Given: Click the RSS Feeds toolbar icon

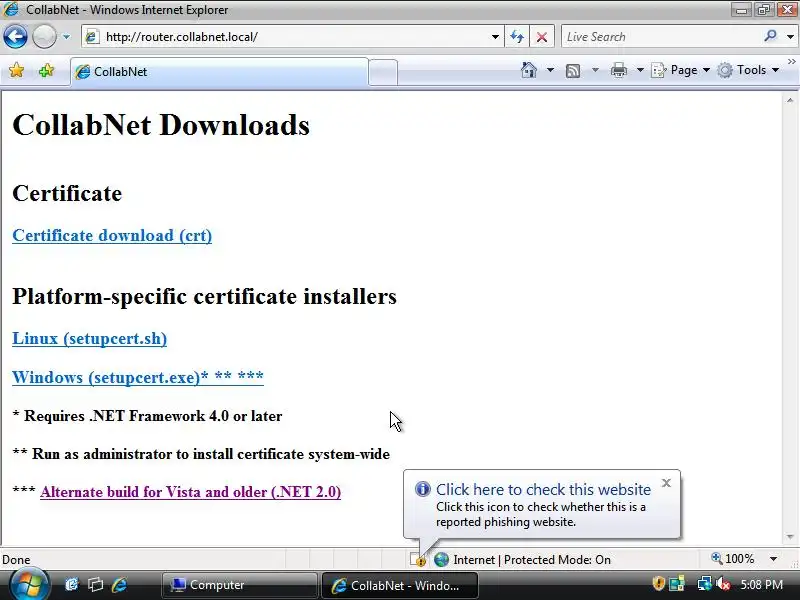Looking at the screenshot, I should click(x=573, y=70).
